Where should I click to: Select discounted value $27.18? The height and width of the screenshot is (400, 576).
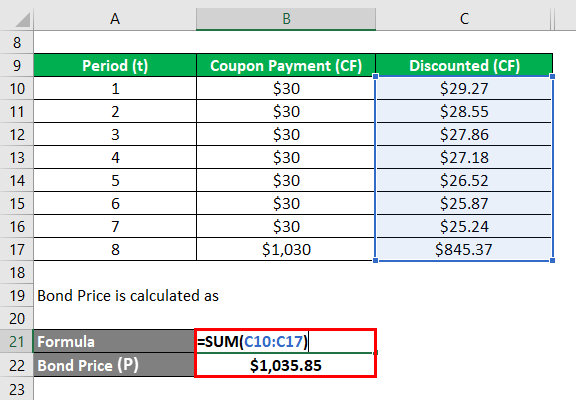(464, 158)
